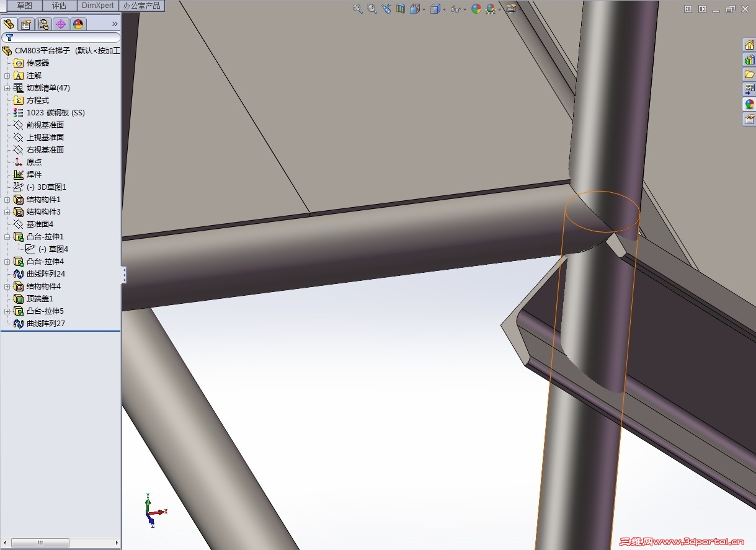Select the 方程式 folder
Screen dimensions: 756x550
click(x=31, y=100)
